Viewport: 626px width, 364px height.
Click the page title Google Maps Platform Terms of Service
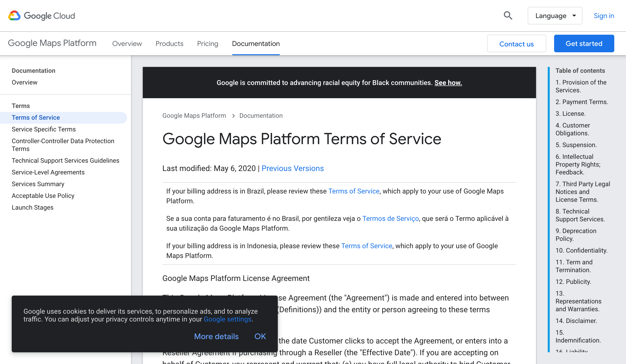(302, 139)
